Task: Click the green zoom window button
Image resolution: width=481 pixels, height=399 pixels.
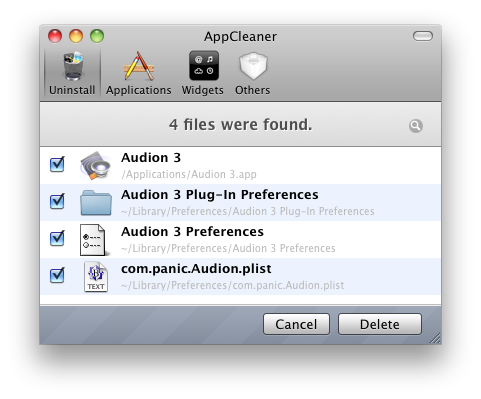Action: [x=97, y=36]
